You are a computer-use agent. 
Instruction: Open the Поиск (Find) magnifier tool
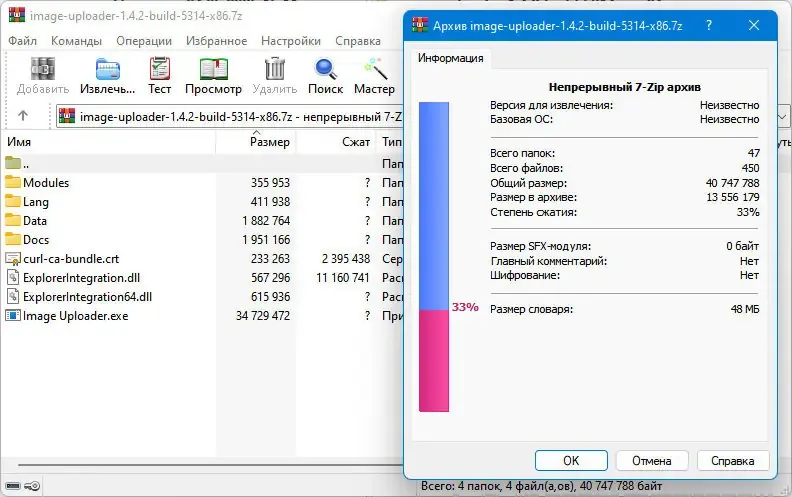tap(325, 69)
